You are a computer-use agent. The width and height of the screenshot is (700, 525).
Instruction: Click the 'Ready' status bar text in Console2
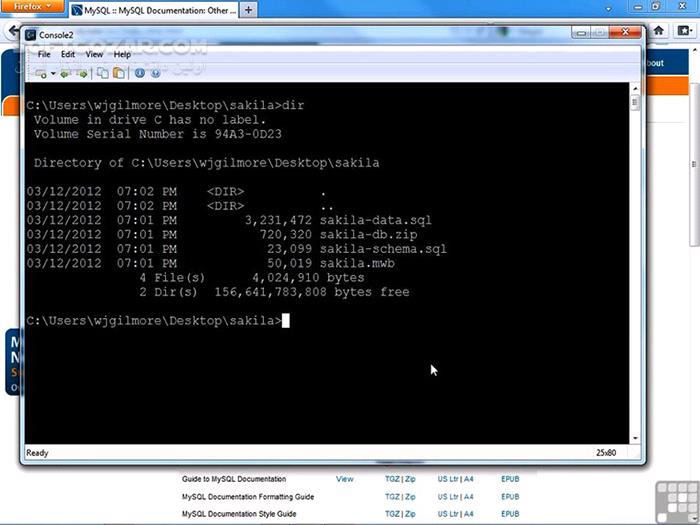click(x=37, y=453)
